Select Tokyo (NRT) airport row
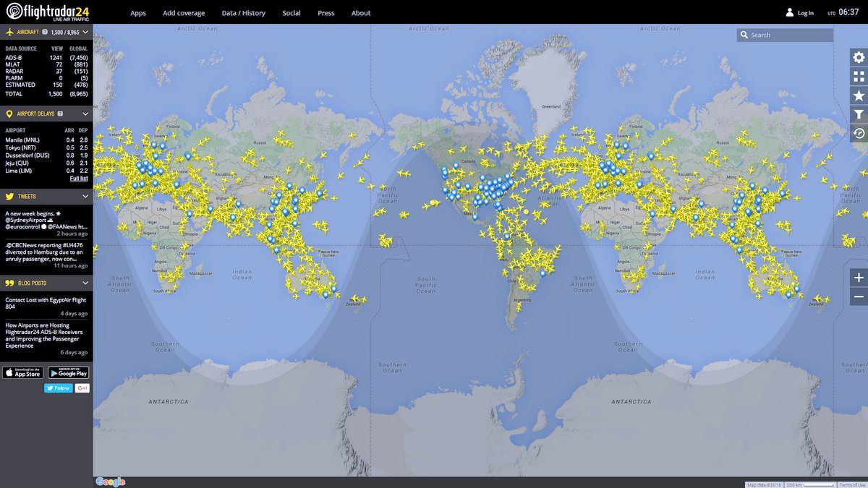 click(x=46, y=147)
